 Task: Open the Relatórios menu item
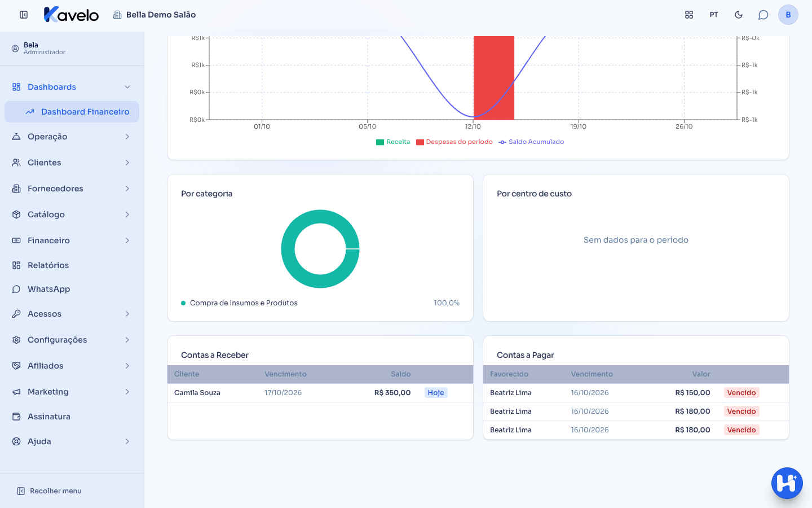[x=72, y=265]
